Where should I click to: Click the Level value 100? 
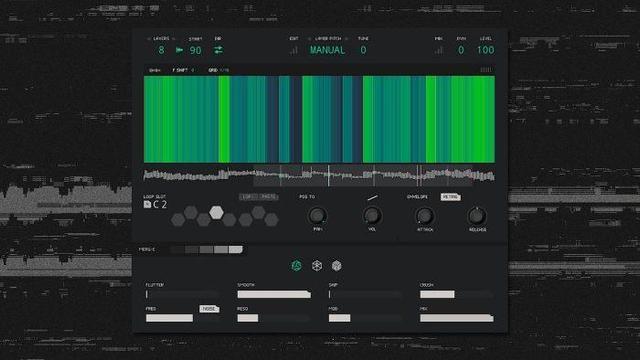[x=486, y=50]
